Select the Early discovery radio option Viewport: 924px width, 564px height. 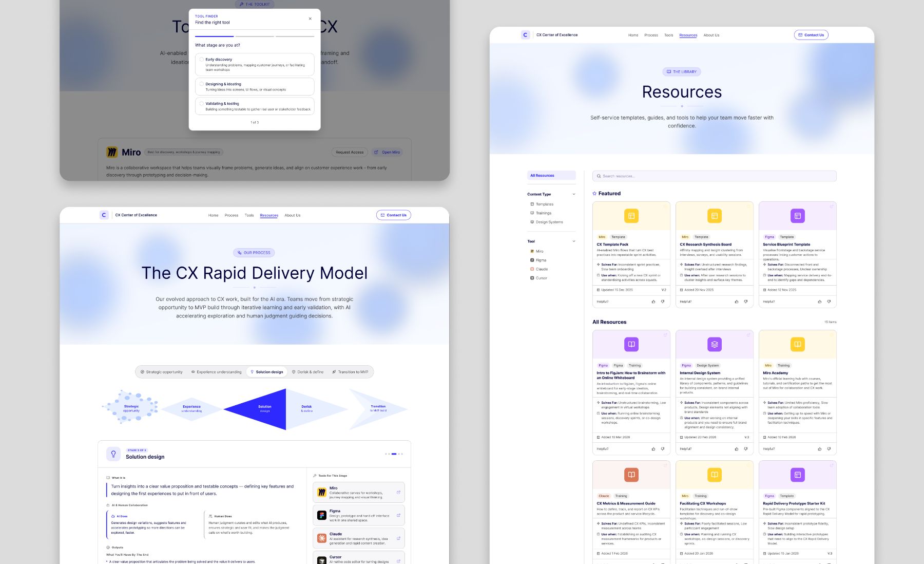(x=202, y=60)
